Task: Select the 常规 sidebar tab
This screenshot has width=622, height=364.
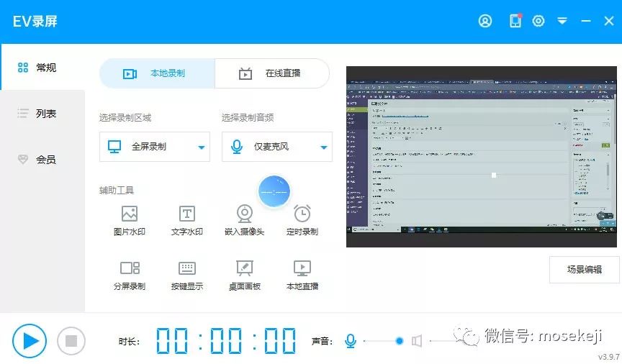Action: [x=42, y=68]
